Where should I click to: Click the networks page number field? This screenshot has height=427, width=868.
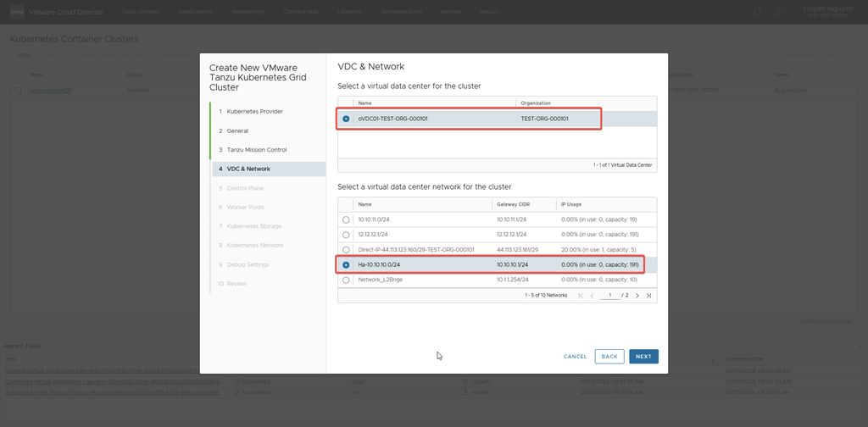[x=609, y=296]
